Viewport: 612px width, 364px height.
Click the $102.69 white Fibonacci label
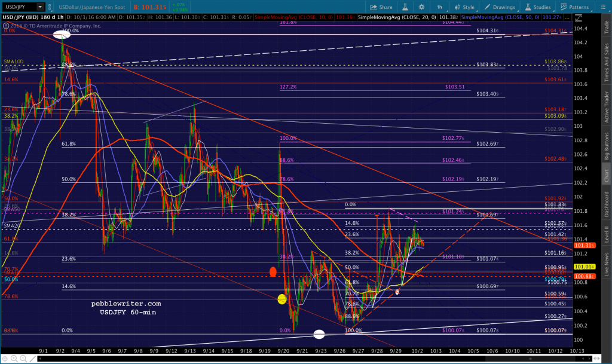coord(488,144)
